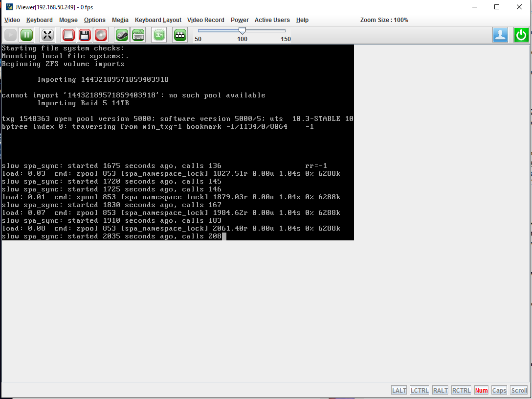Image resolution: width=532 pixels, height=399 pixels.
Task: Open CD/DVD media redirection icon
Action: pyautogui.click(x=101, y=35)
